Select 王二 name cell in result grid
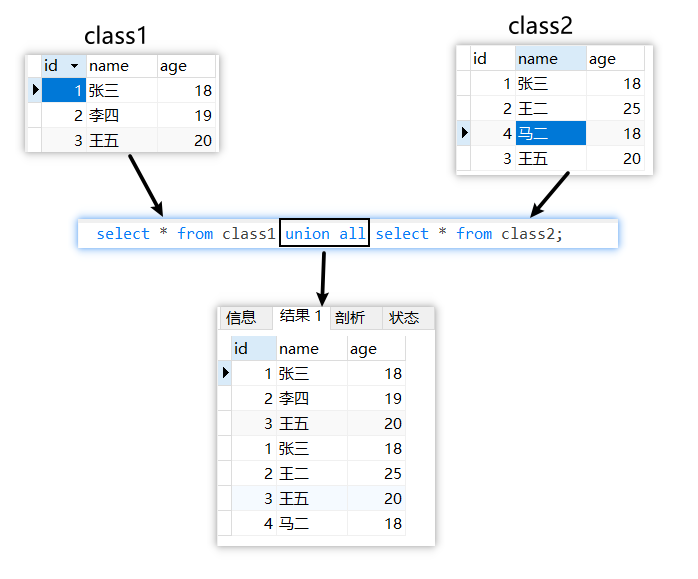Screen dimensions: 698x579 tap(312, 473)
